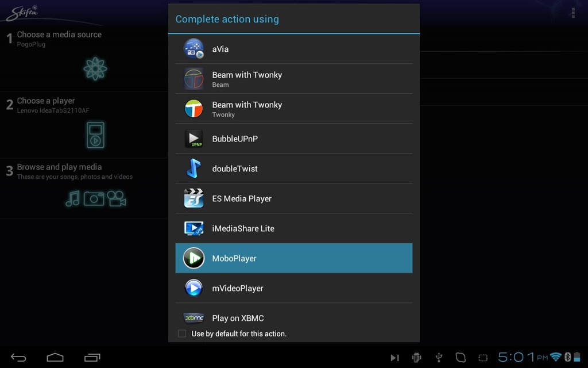Viewport: 588px width, 368px height.
Task: Open the Choose a media source step
Action: 84,59
